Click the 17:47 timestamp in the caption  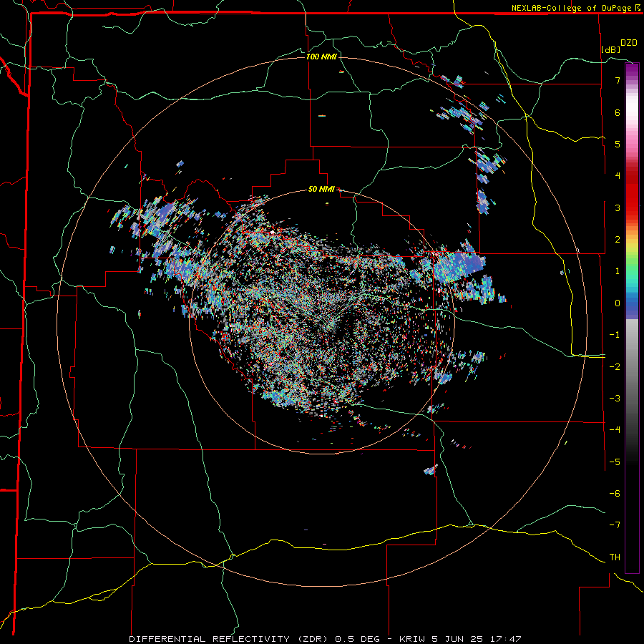click(504, 639)
